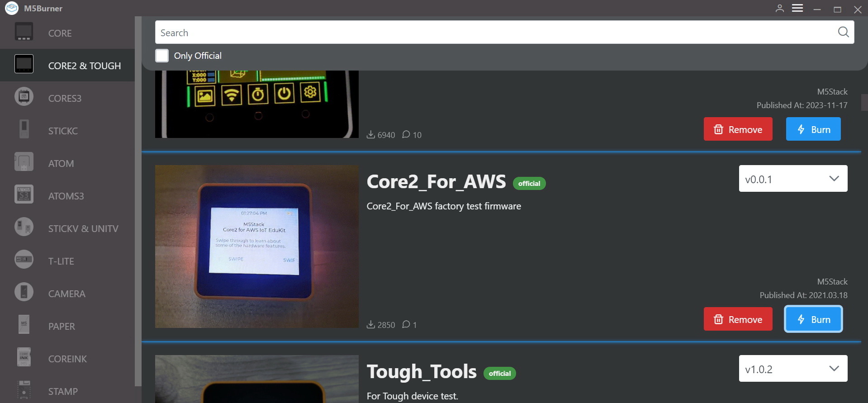The height and width of the screenshot is (403, 868).
Task: Click the STAMP device icon
Action: [x=24, y=390]
